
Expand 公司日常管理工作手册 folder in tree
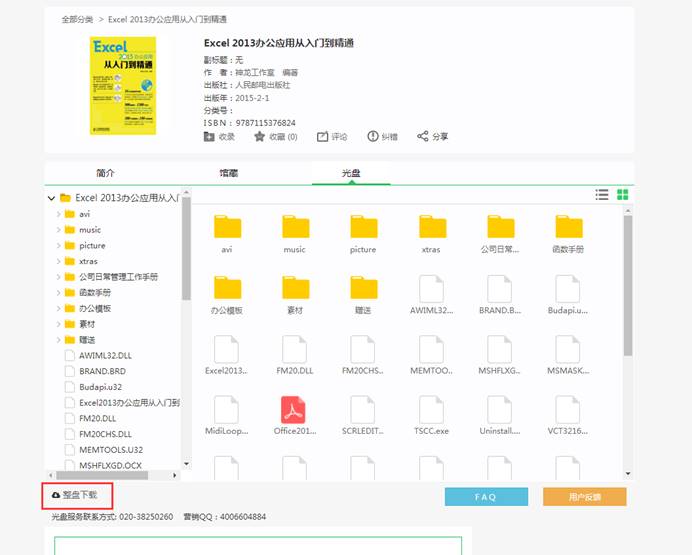(x=59, y=277)
